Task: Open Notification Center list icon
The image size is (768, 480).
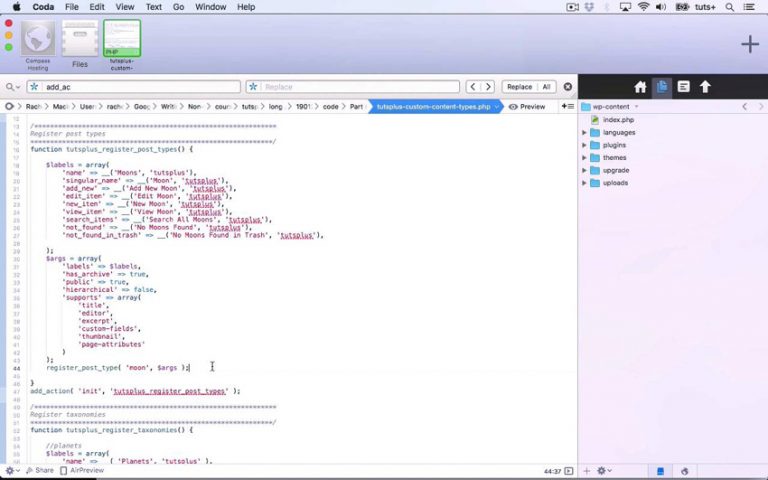Action: (749, 7)
